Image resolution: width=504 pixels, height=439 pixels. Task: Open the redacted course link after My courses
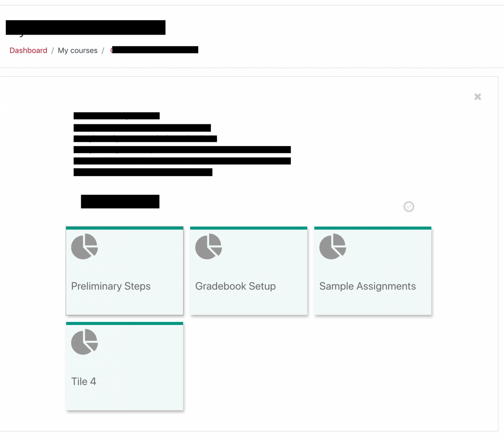154,50
